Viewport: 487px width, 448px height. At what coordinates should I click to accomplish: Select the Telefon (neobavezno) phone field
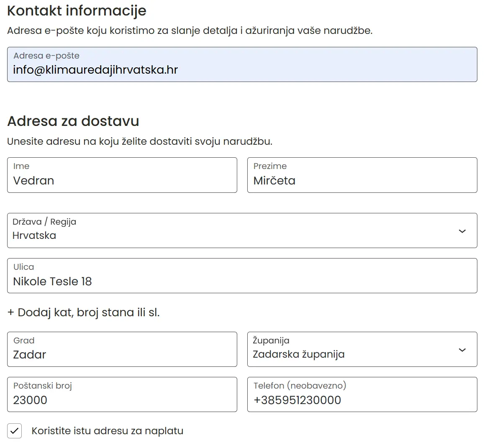[x=362, y=394]
